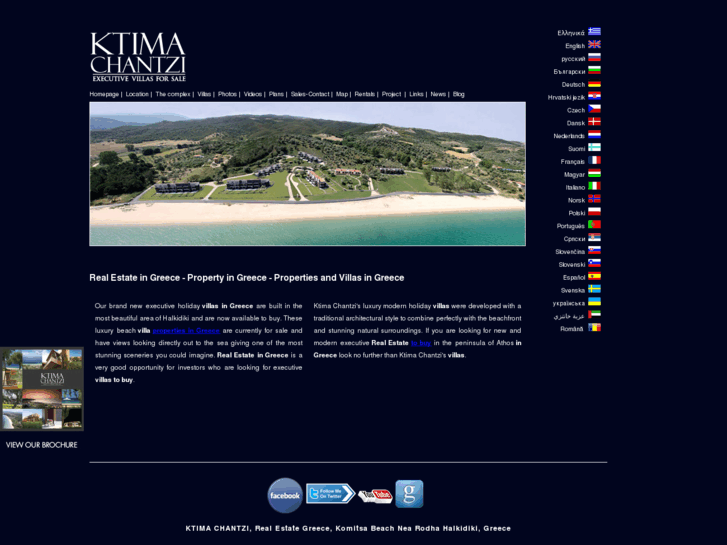This screenshot has width=727, height=545.
Task: Click the flag icon beside Suomi
Action: point(594,147)
